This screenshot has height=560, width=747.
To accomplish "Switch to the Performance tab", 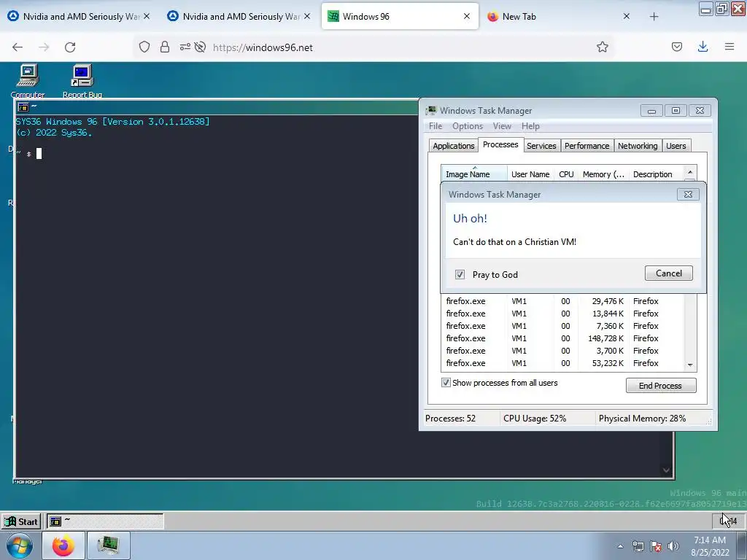I will [587, 146].
